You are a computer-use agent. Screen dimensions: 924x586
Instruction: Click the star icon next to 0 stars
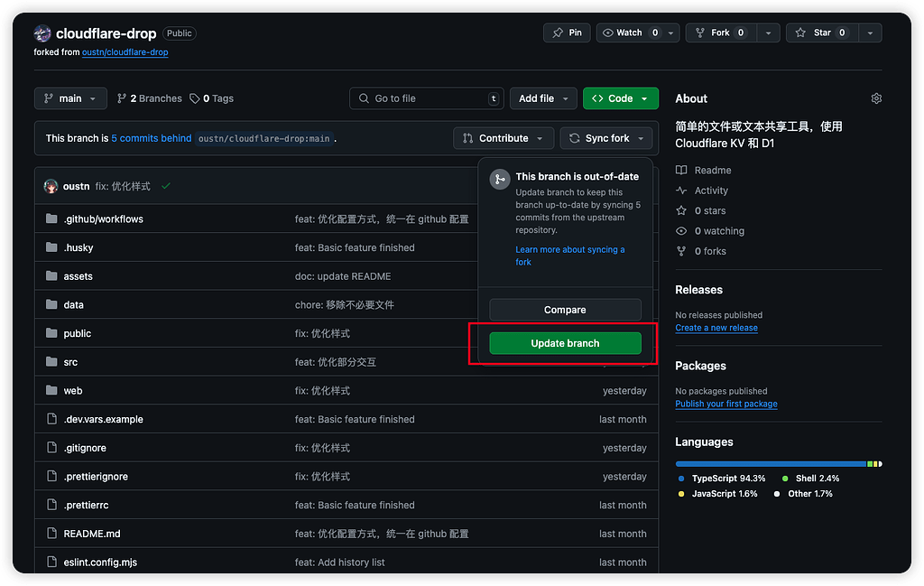(x=681, y=210)
